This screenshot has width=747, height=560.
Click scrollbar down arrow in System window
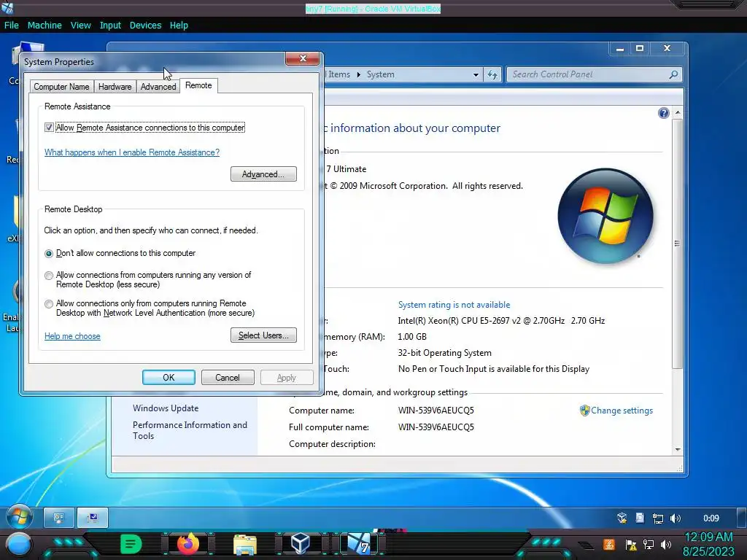pyautogui.click(x=678, y=449)
